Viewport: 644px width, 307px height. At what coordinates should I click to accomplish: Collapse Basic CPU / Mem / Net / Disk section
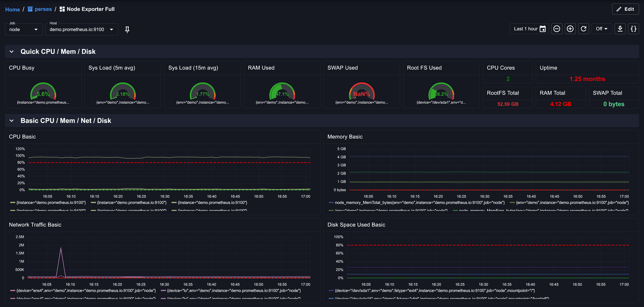(x=12, y=121)
